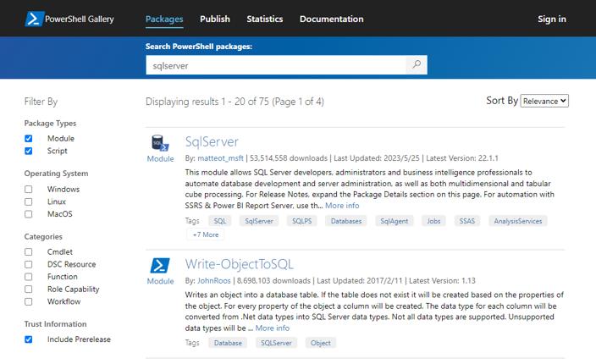Image resolution: width=596 pixels, height=364 pixels.
Task: Open the Sort By Relevance dropdown
Action: [544, 101]
